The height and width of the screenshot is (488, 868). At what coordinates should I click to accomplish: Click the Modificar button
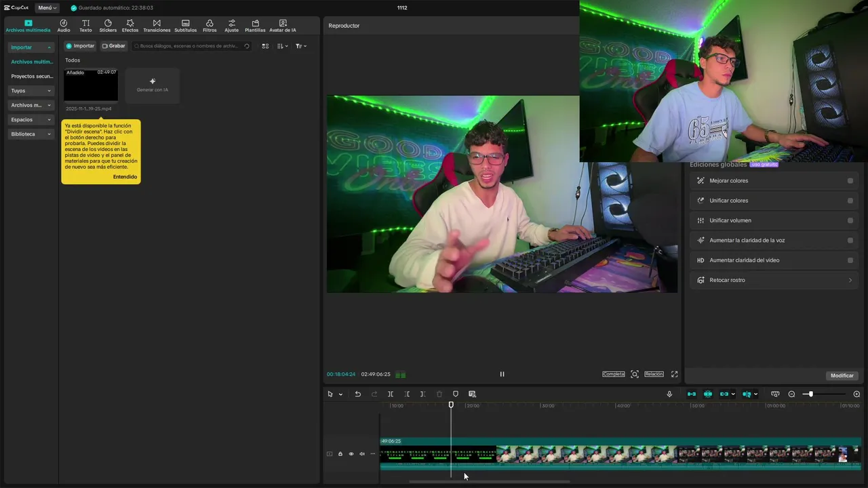click(x=842, y=375)
